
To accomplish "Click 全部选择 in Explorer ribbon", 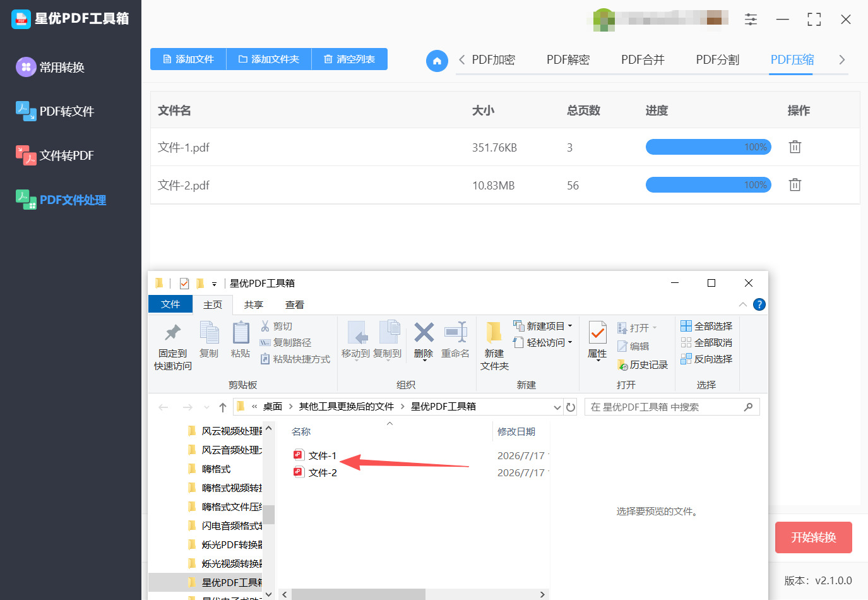I will point(706,327).
